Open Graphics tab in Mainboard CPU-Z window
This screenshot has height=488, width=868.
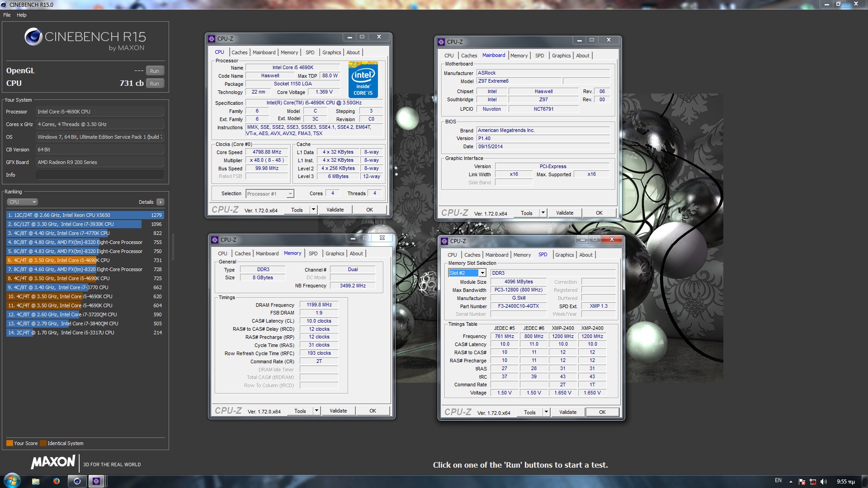[x=561, y=56]
